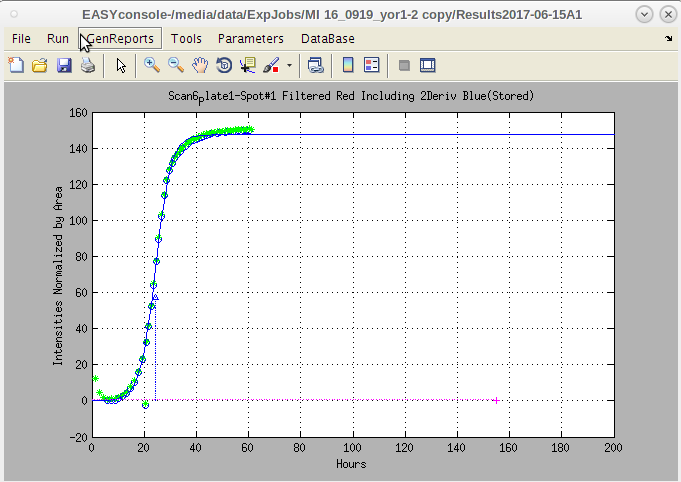Image resolution: width=681 pixels, height=482 pixels.
Task: Toggle the Zoom In magnifier tool
Action: (x=152, y=65)
